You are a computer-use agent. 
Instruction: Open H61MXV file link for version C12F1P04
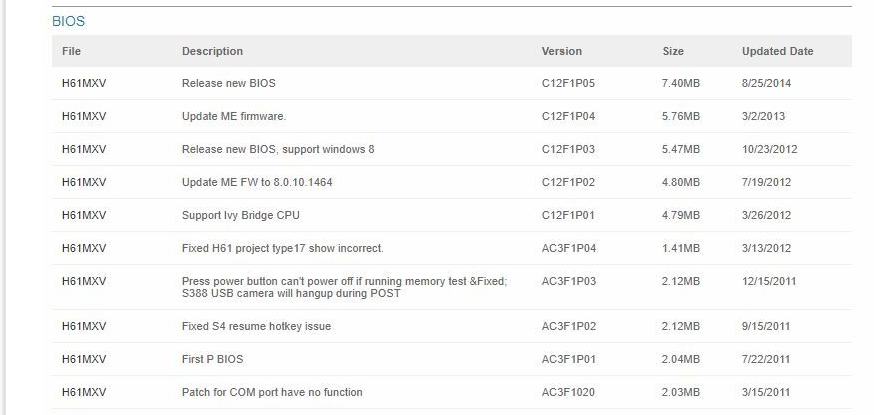(84, 116)
